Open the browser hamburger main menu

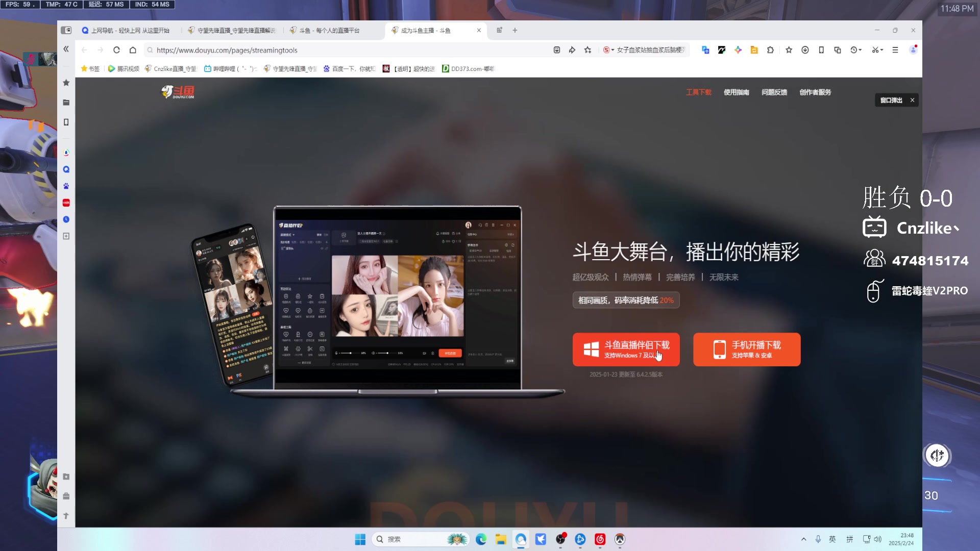pos(895,50)
